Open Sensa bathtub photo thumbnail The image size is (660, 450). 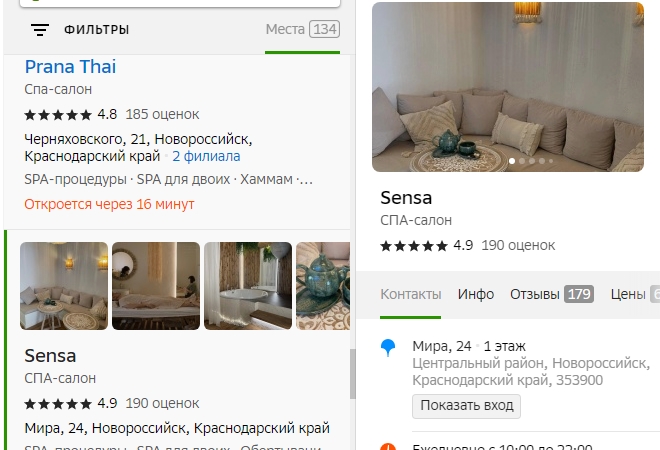click(x=248, y=286)
